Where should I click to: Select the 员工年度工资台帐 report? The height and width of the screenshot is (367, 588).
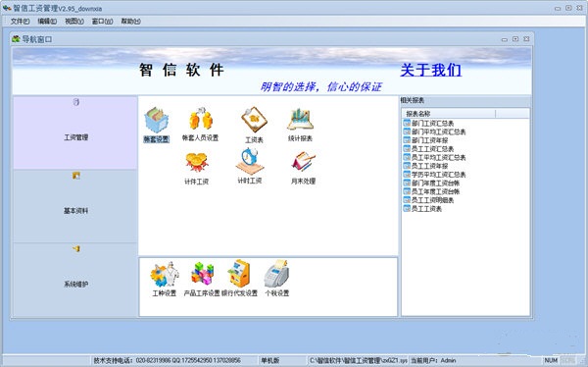pos(431,191)
